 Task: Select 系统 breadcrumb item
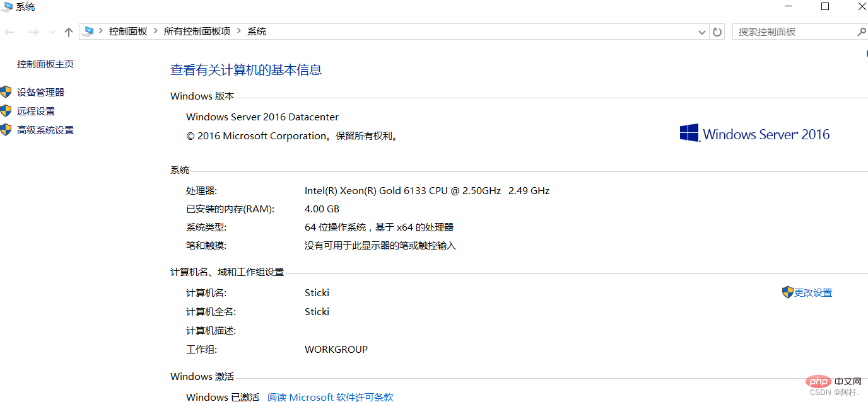tap(257, 32)
